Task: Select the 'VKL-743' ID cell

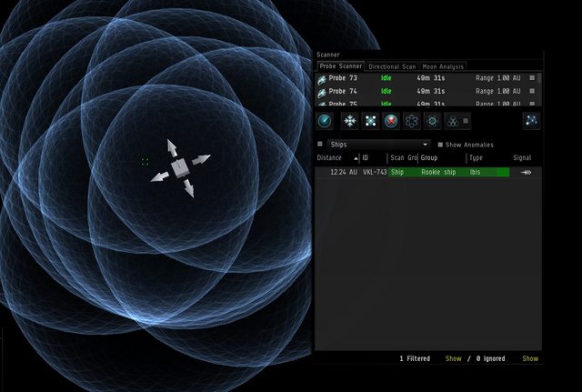Action: [x=375, y=172]
